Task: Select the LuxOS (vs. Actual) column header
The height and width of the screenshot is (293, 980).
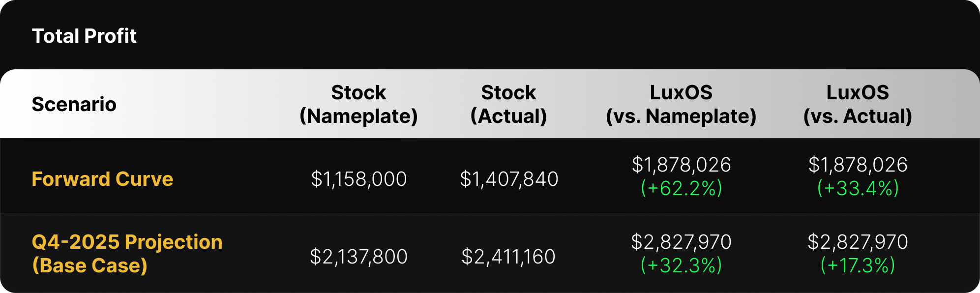Action: coord(858,104)
